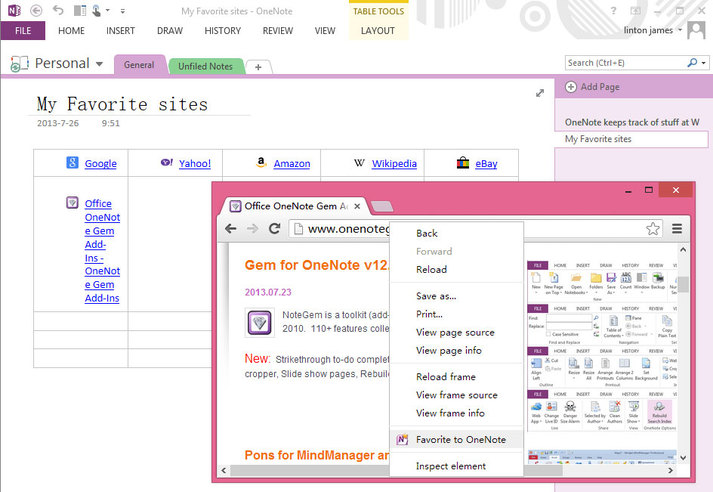The image size is (713, 492).
Task: Click the Search (Ctrl+E) input field
Action: coord(625,63)
